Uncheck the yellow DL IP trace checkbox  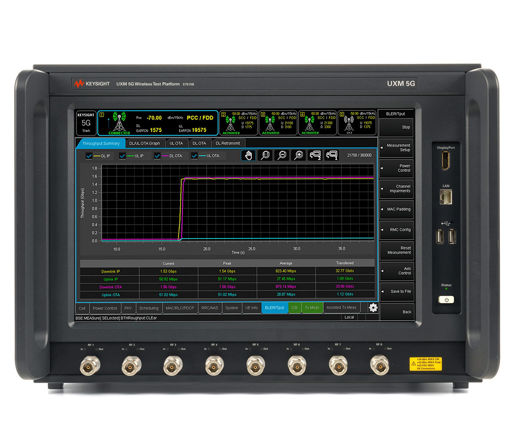tap(89, 156)
